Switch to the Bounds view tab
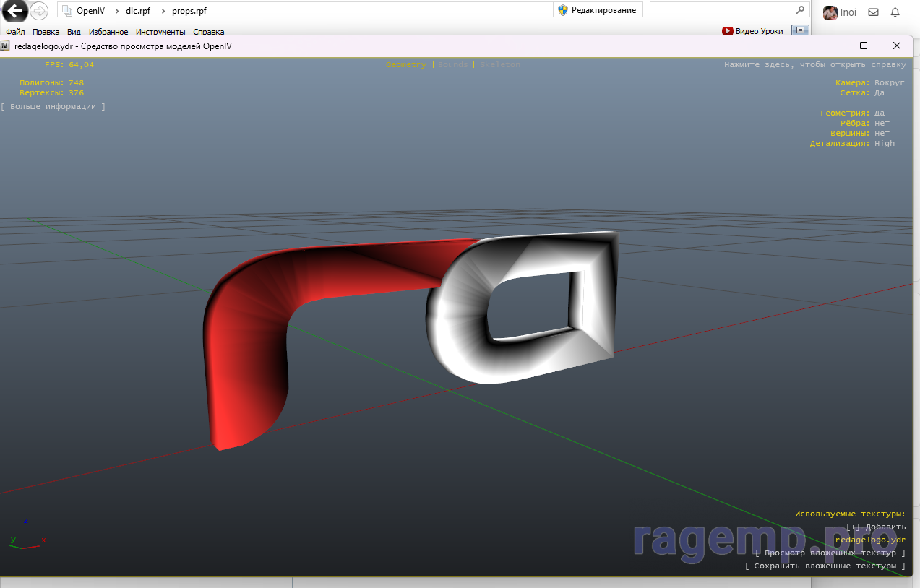 [453, 64]
